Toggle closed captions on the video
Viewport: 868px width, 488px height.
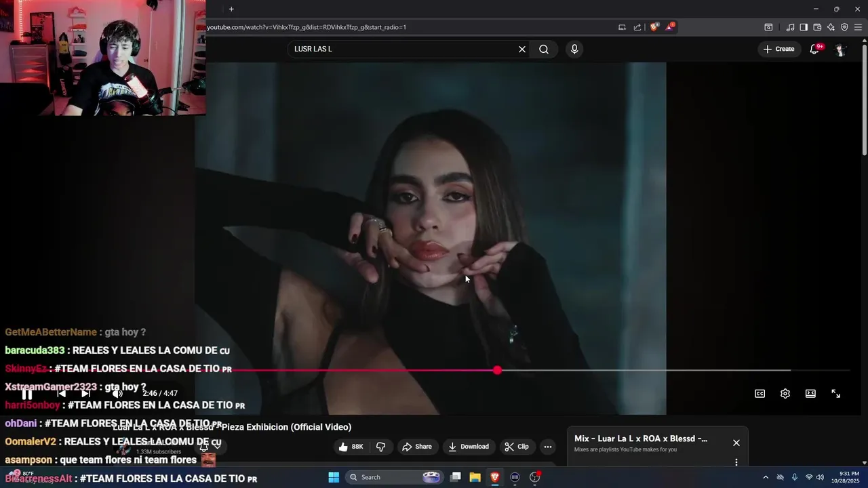760,394
